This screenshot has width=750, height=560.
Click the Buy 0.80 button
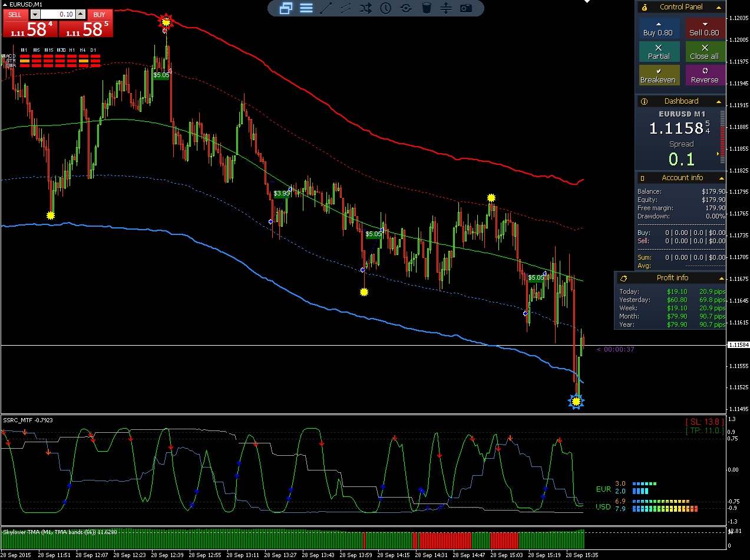(659, 28)
